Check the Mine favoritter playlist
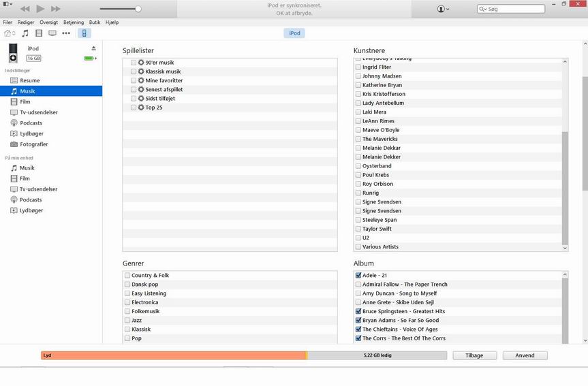The height and width of the screenshot is (386, 588). click(134, 80)
